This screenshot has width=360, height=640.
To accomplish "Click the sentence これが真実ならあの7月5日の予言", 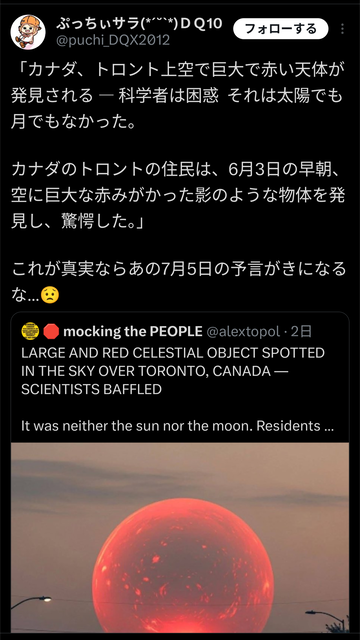I will pyautogui.click(x=178, y=282).
